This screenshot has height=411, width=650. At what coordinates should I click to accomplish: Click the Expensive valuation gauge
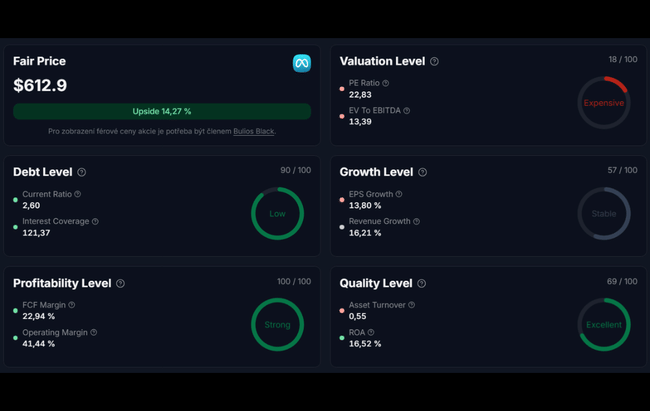click(x=603, y=103)
